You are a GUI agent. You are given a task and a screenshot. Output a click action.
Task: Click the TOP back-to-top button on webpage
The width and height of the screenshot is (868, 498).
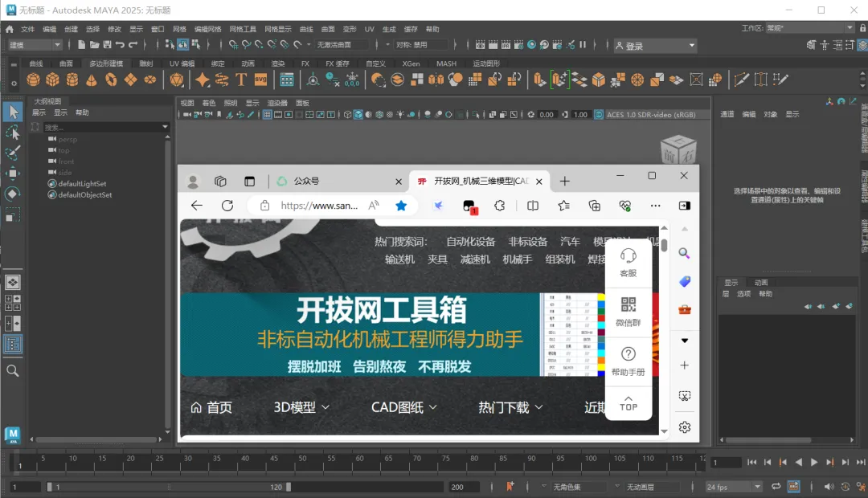click(628, 403)
